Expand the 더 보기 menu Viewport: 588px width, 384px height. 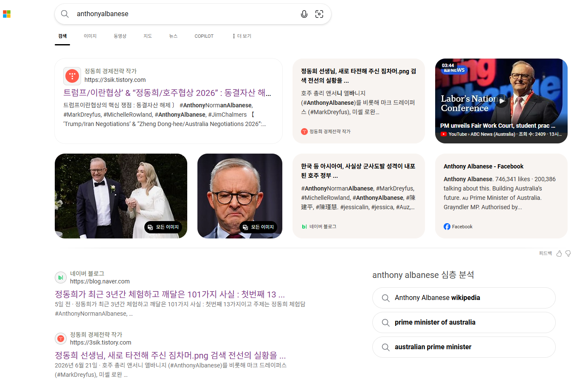242,36
